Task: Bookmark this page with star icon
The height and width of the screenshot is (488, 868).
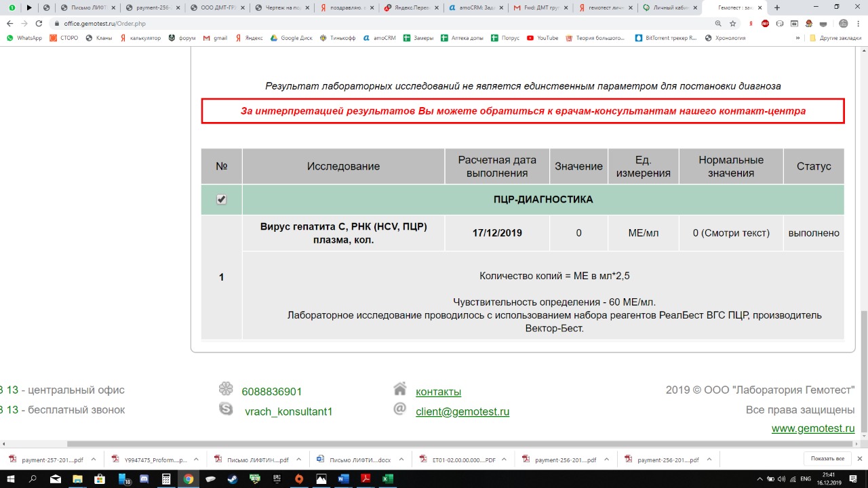Action: (732, 23)
